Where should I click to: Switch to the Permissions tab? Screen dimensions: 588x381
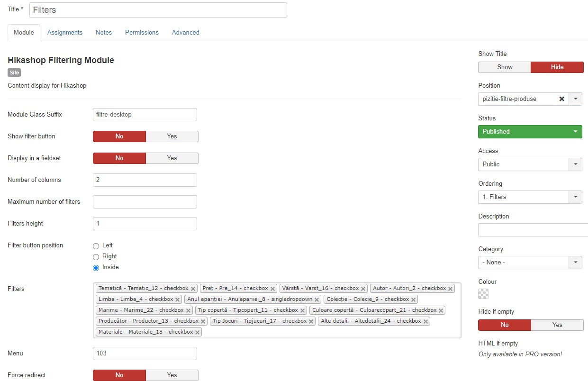tap(142, 32)
